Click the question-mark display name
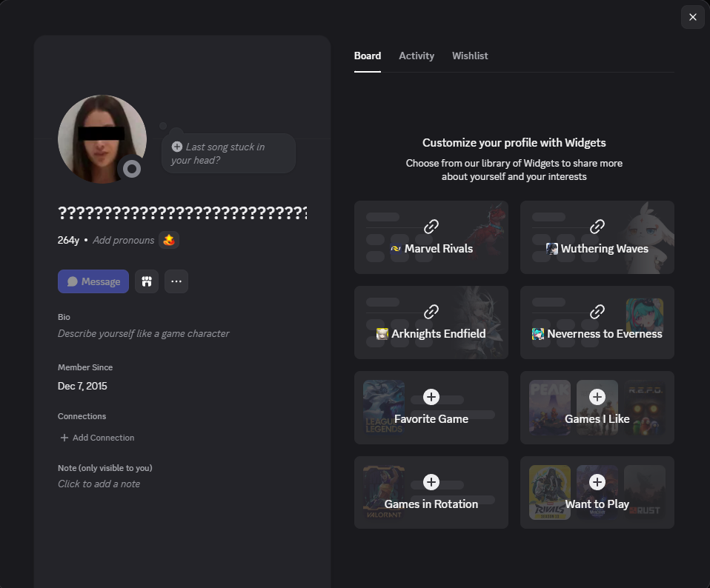 coord(182,213)
